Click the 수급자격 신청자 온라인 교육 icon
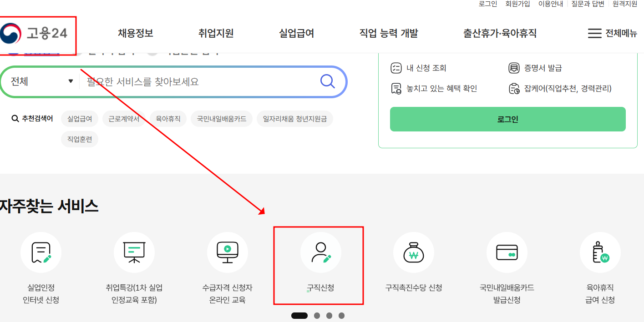The width and height of the screenshot is (644, 322). (x=227, y=252)
